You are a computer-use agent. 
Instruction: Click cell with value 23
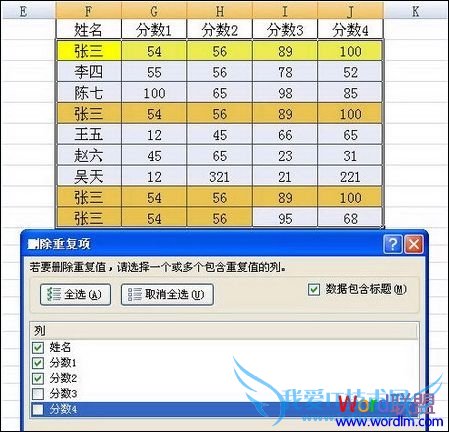coord(285,156)
